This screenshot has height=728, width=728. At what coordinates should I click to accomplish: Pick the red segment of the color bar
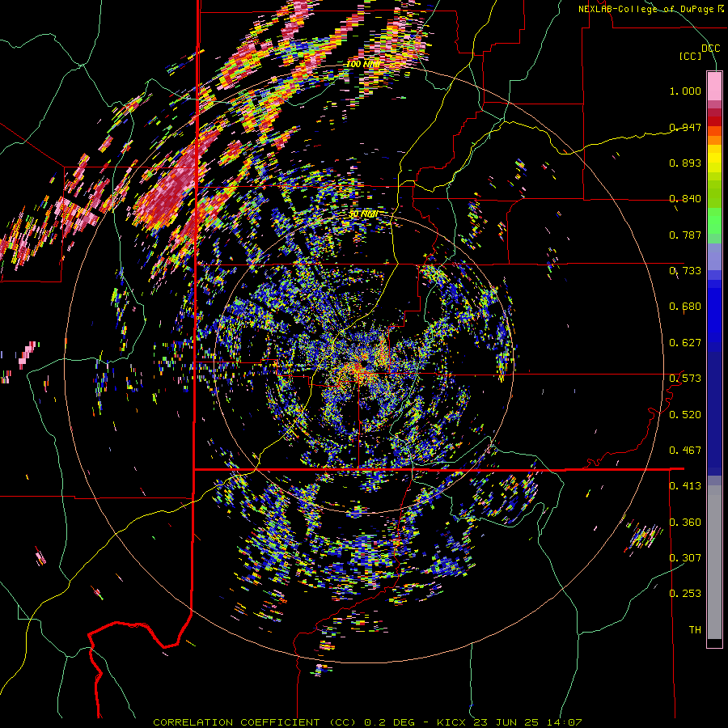click(714, 121)
